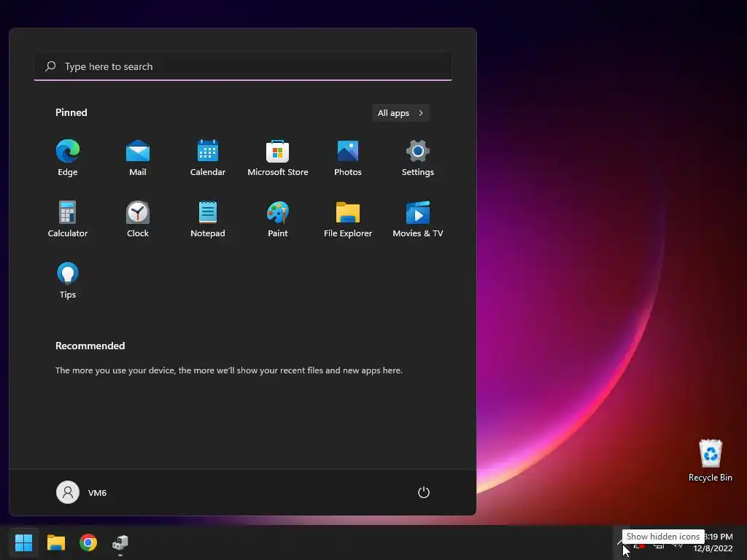
Task: Expand the All apps list
Action: pos(400,113)
